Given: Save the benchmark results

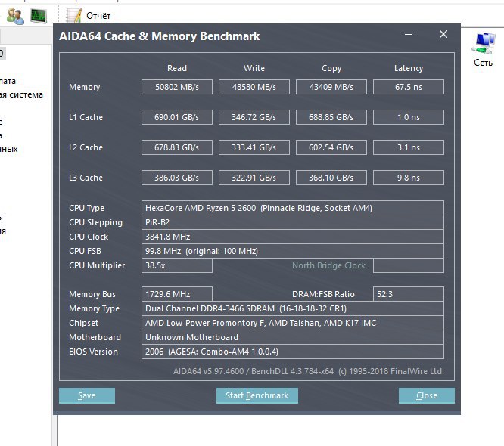Looking at the screenshot, I should 87,395.
